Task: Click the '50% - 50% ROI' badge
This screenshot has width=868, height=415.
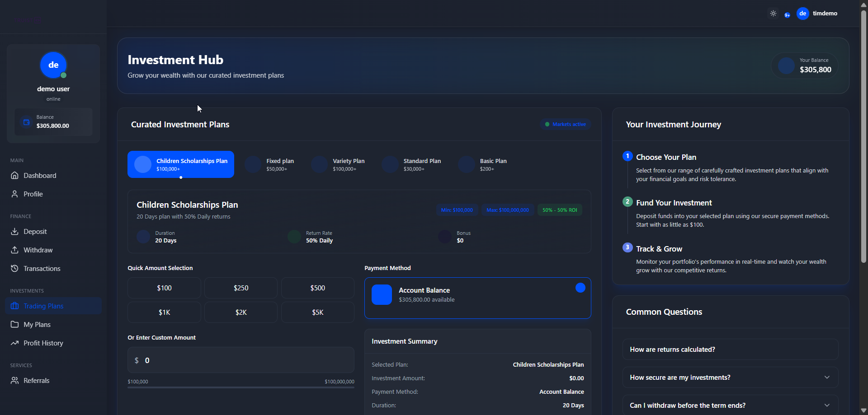Action: [560, 210]
